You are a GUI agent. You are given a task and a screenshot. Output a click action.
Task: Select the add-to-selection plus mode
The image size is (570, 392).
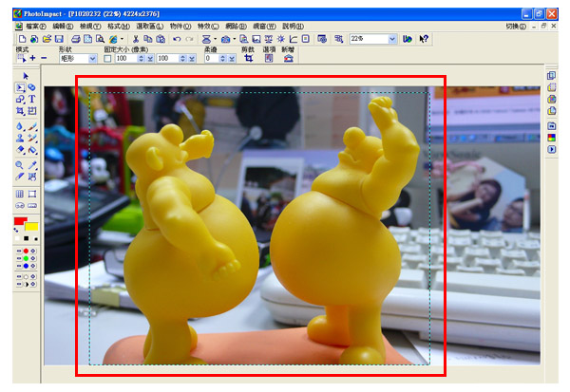pyautogui.click(x=31, y=58)
